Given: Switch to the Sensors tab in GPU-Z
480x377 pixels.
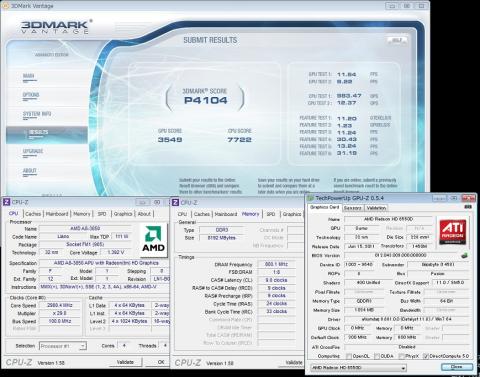Looking at the screenshot, I should [352, 208].
